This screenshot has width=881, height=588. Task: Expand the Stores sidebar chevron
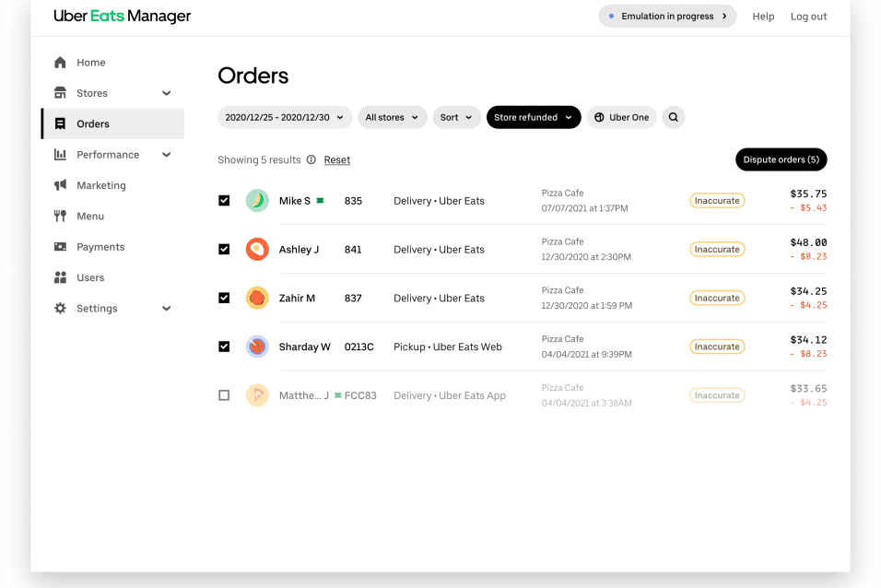[x=166, y=93]
